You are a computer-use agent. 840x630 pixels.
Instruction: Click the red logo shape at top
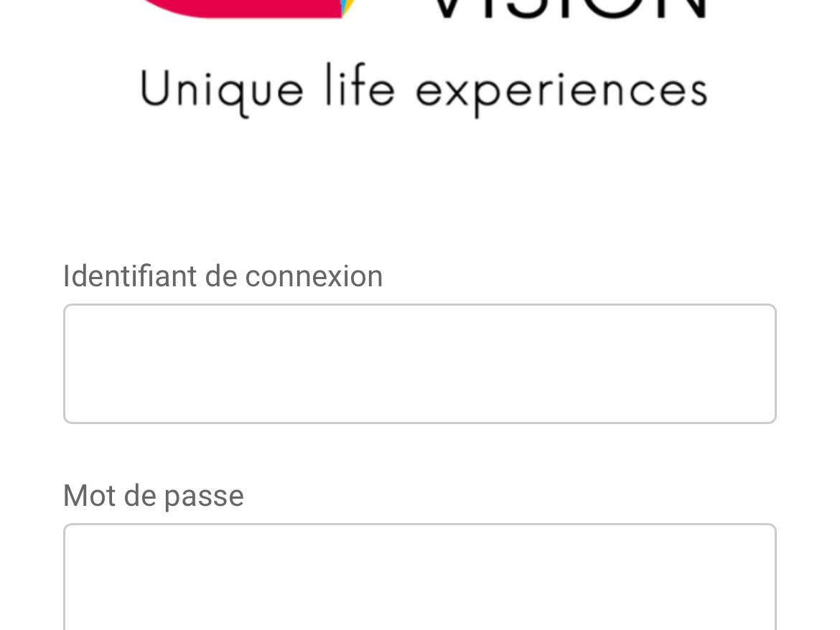pos(237,7)
